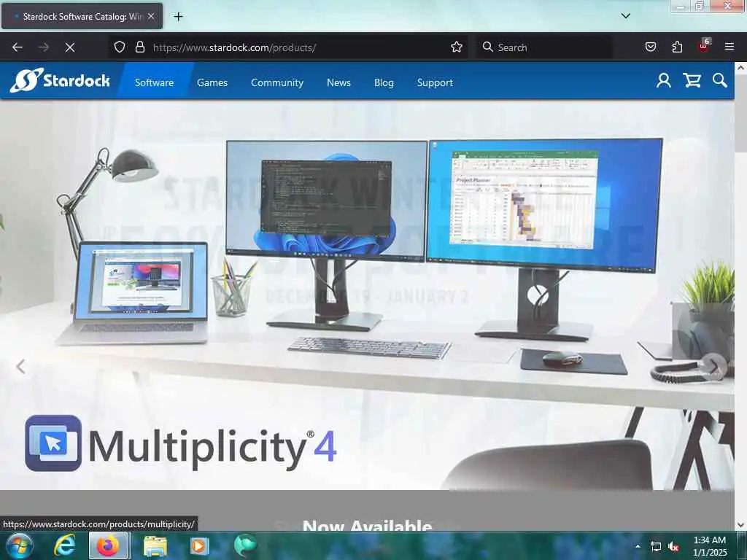
Task: Open the Save to Pocket icon
Action: [x=650, y=47]
